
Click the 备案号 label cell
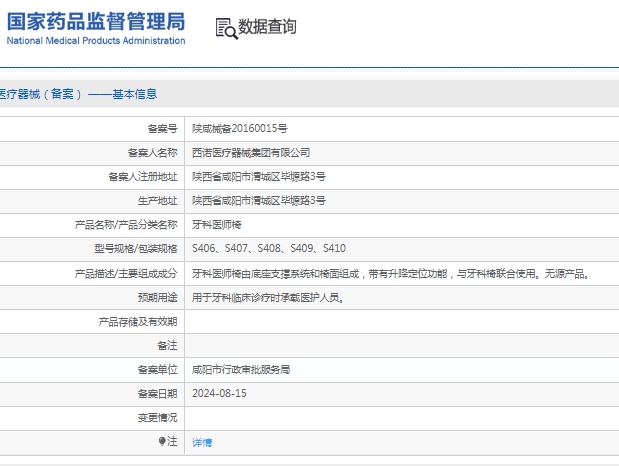162,129
